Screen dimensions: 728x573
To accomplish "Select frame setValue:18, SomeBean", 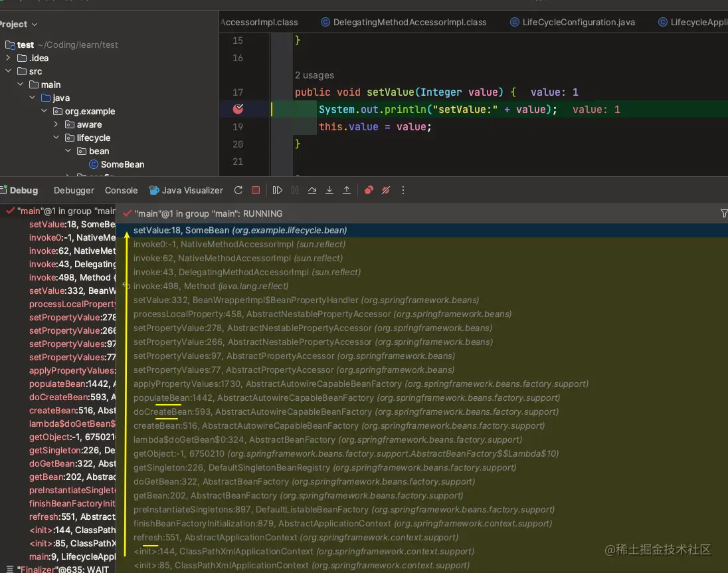I will [422, 230].
